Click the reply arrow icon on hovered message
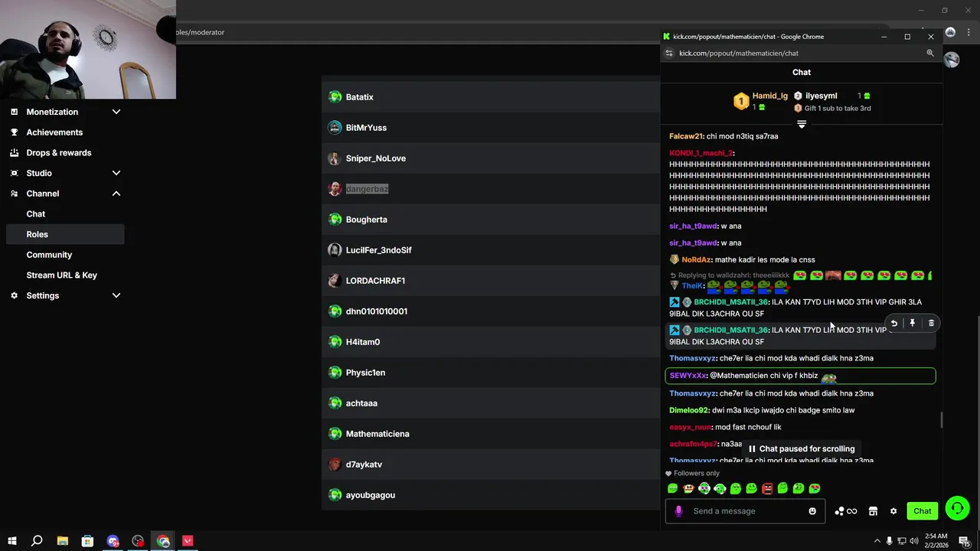Image resolution: width=980 pixels, height=551 pixels. [893, 323]
